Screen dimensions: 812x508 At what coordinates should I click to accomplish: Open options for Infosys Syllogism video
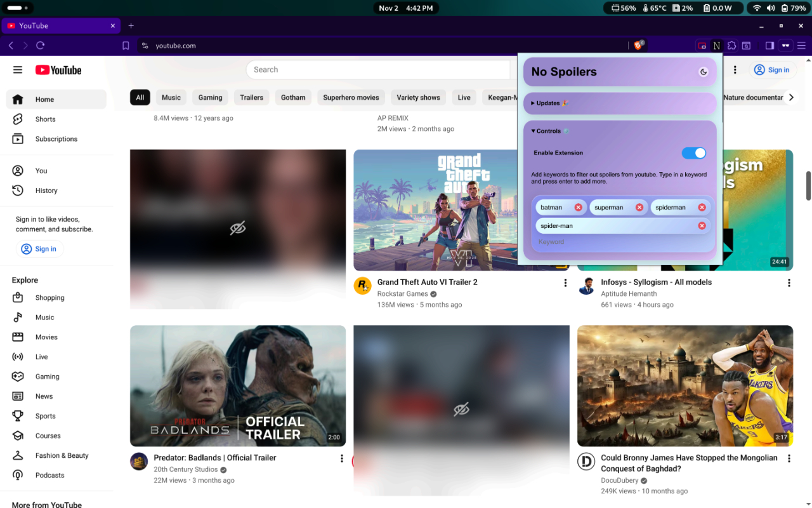789,283
